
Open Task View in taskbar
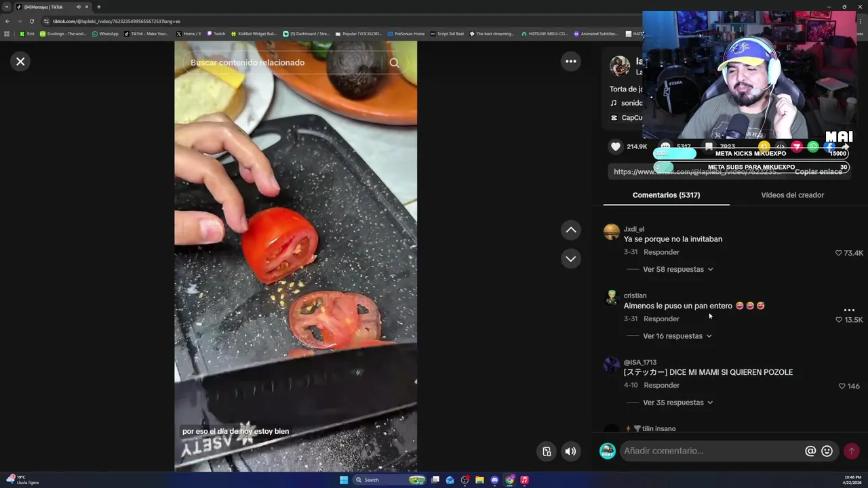[x=435, y=480]
